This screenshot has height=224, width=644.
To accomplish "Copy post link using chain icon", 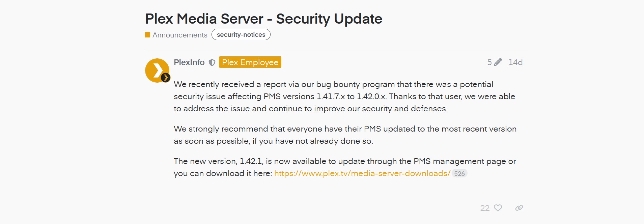I will (519, 208).
